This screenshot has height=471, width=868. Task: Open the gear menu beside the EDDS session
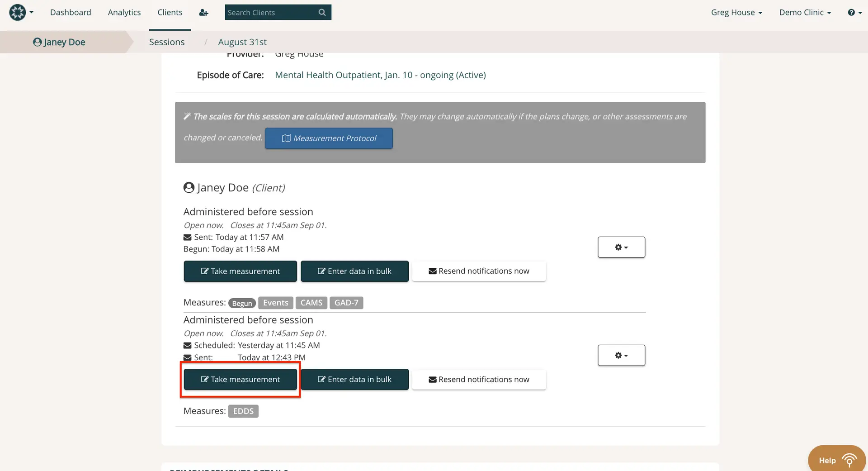click(x=621, y=355)
